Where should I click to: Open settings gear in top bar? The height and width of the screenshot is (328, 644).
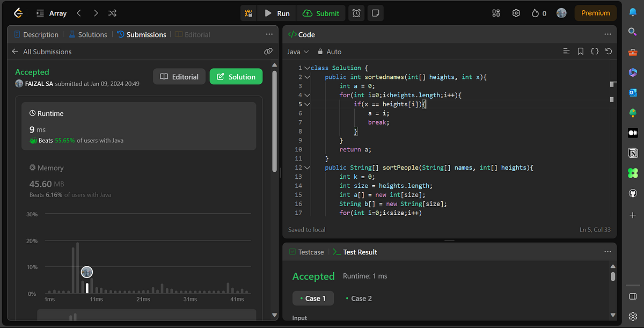coord(516,13)
